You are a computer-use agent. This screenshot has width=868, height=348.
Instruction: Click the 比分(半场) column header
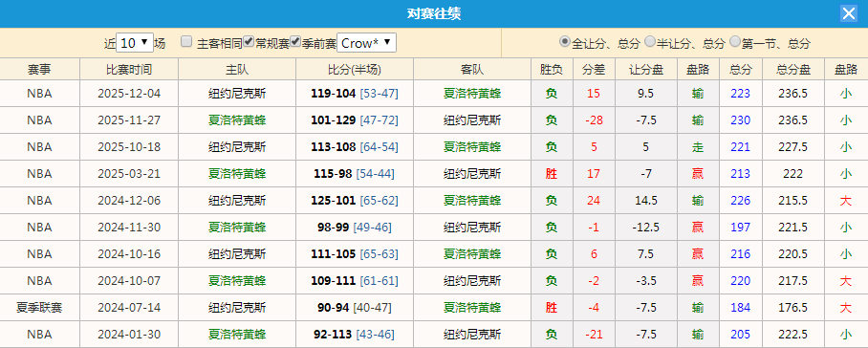(355, 69)
